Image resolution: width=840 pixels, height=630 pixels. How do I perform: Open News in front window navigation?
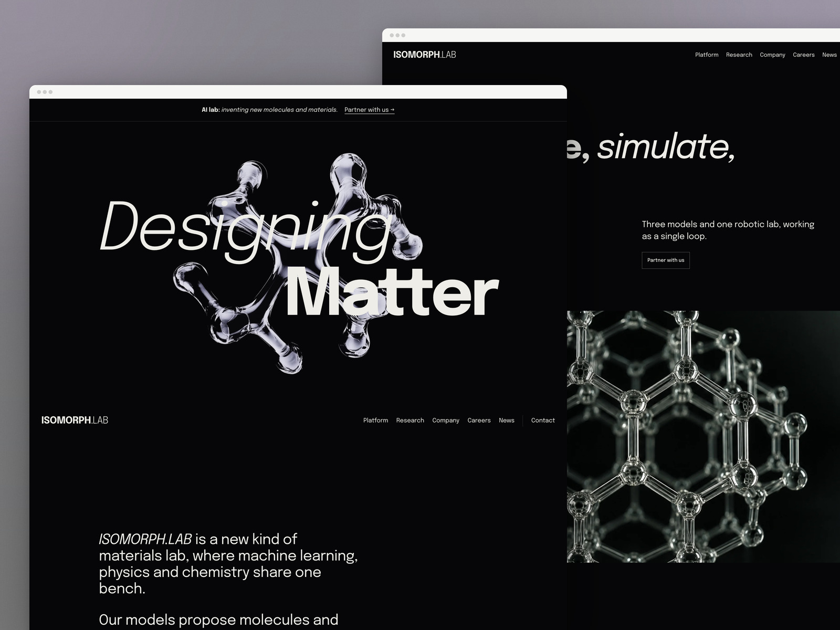507,421
